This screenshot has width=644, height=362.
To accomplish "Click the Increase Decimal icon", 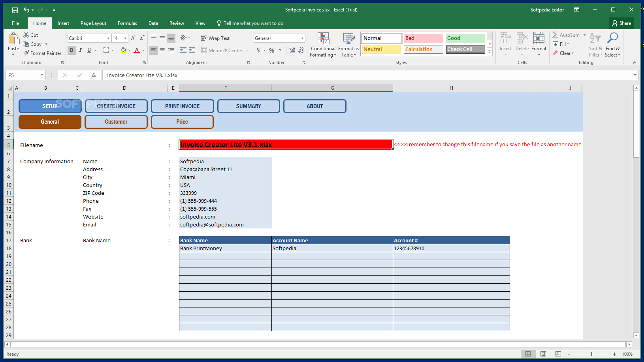I will [x=292, y=50].
